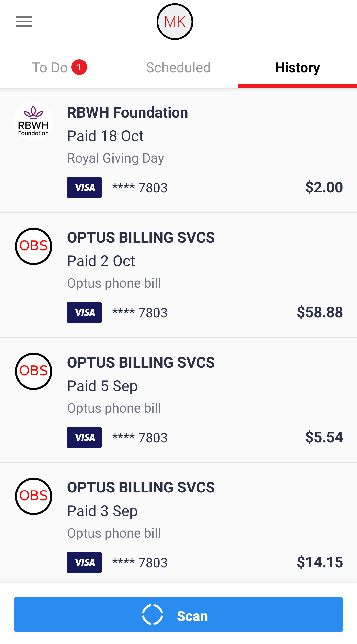Switch to the Scheduled tab

[178, 68]
